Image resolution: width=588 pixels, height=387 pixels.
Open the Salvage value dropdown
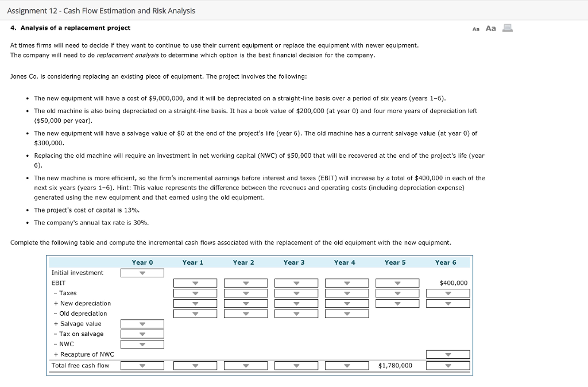pos(142,323)
